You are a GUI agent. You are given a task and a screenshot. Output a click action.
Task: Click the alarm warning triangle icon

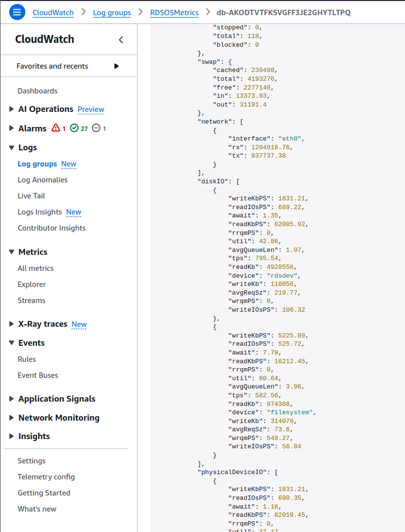[x=56, y=128]
